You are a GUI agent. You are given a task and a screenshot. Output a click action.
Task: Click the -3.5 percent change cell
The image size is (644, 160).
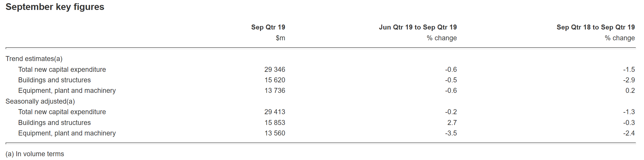tap(451, 133)
